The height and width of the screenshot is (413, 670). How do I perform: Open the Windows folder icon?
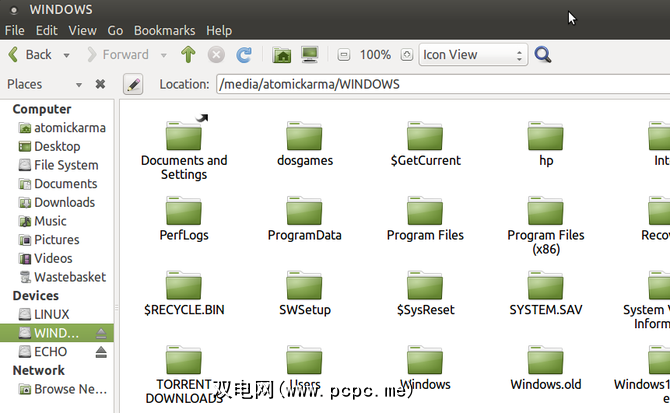pos(425,360)
